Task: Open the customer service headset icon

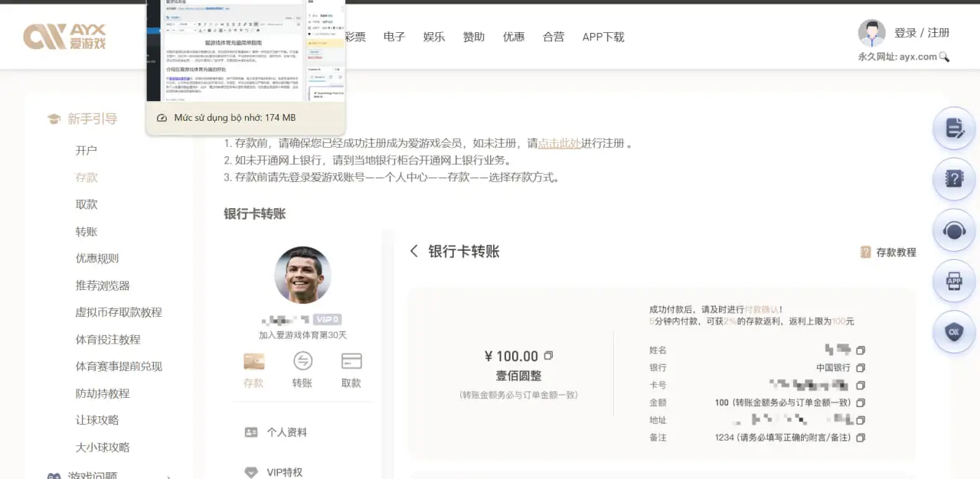Action: pos(954,230)
